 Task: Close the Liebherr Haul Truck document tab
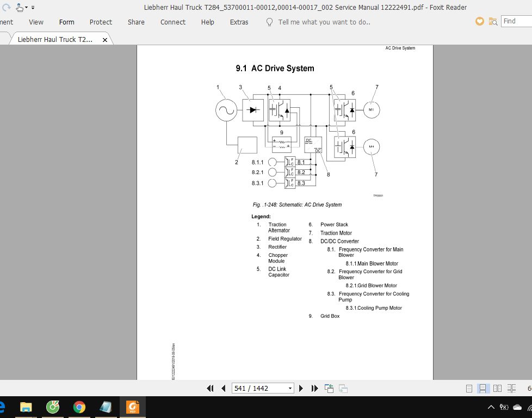[x=105, y=40]
